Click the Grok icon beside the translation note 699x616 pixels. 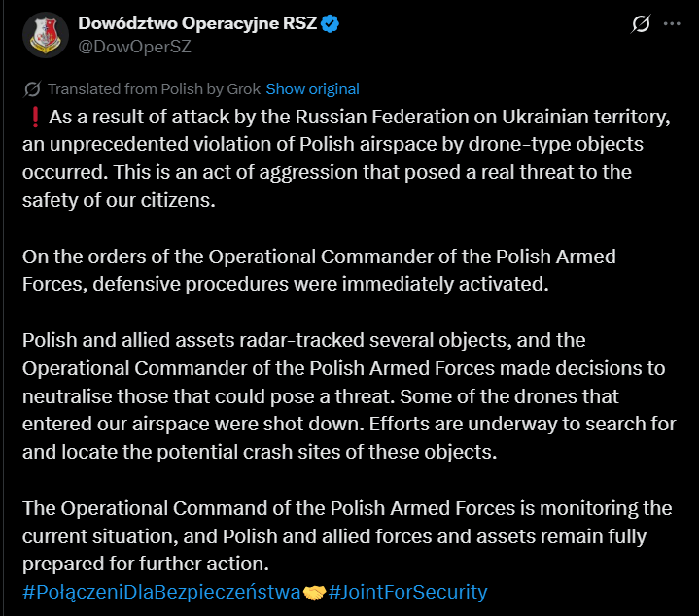coord(32,89)
